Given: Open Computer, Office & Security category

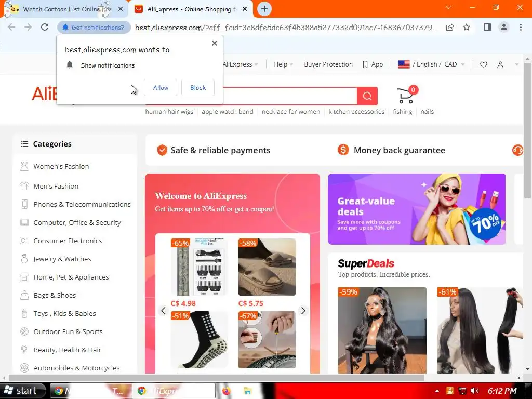Looking at the screenshot, I should coord(77,222).
